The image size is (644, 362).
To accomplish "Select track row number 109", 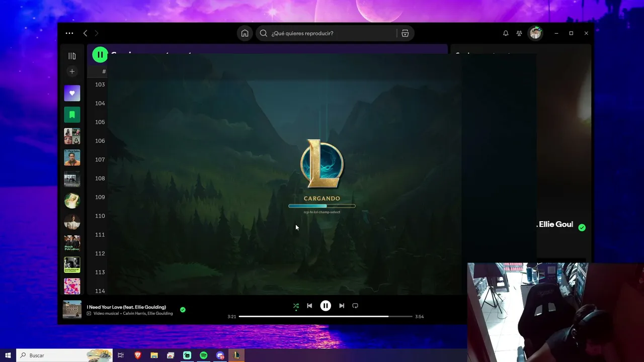I will point(100,197).
